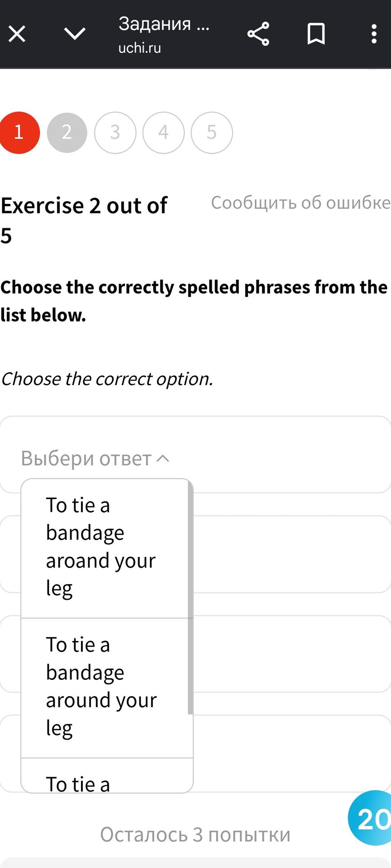Open the share icon
This screenshot has width=391, height=868.
coord(258,34)
